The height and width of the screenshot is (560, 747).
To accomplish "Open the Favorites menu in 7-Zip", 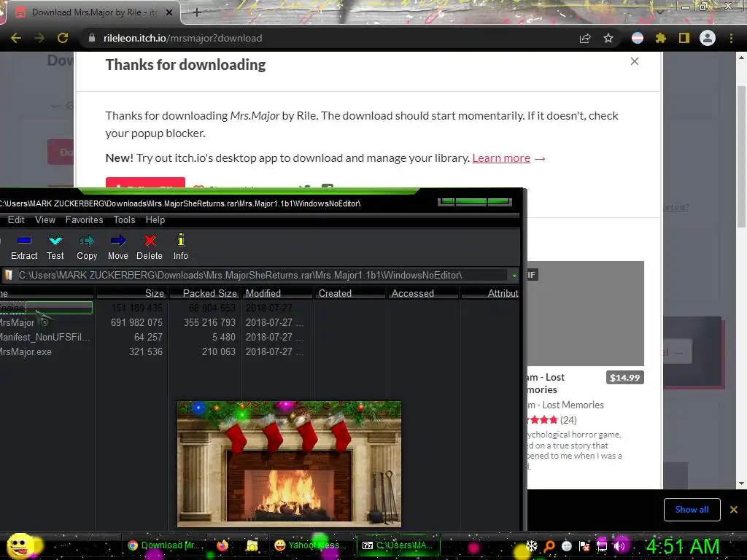I will pyautogui.click(x=85, y=220).
